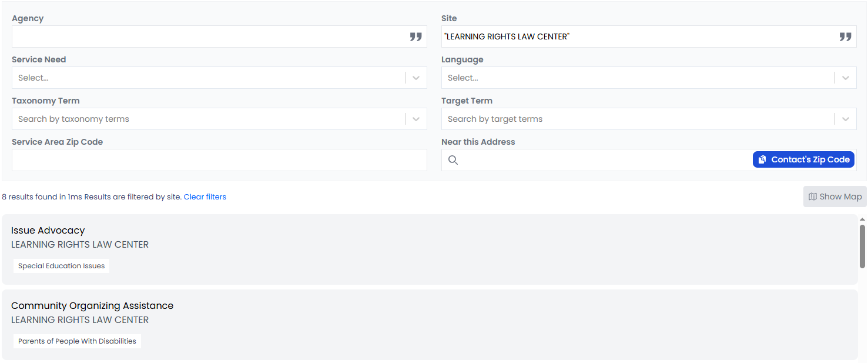
Task: Open the Taxonomy Term chevron
Action: (x=416, y=119)
